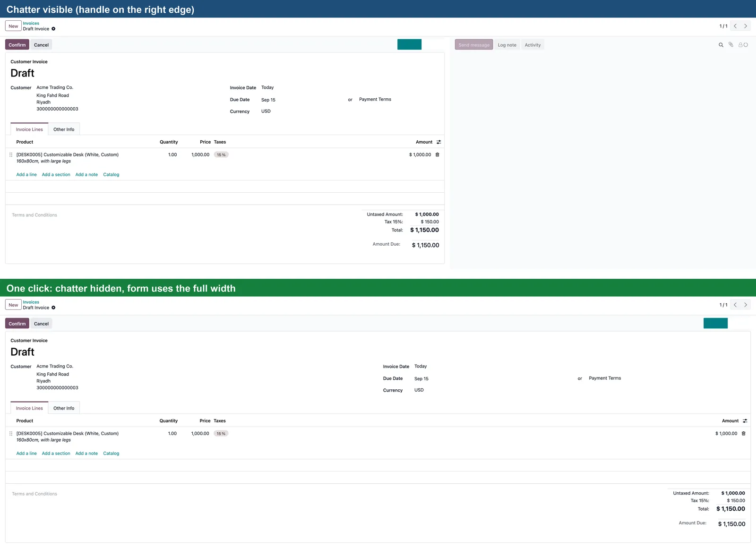This screenshot has width=756, height=548.
Task: Select Log note tab in chatter
Action: coord(507,45)
